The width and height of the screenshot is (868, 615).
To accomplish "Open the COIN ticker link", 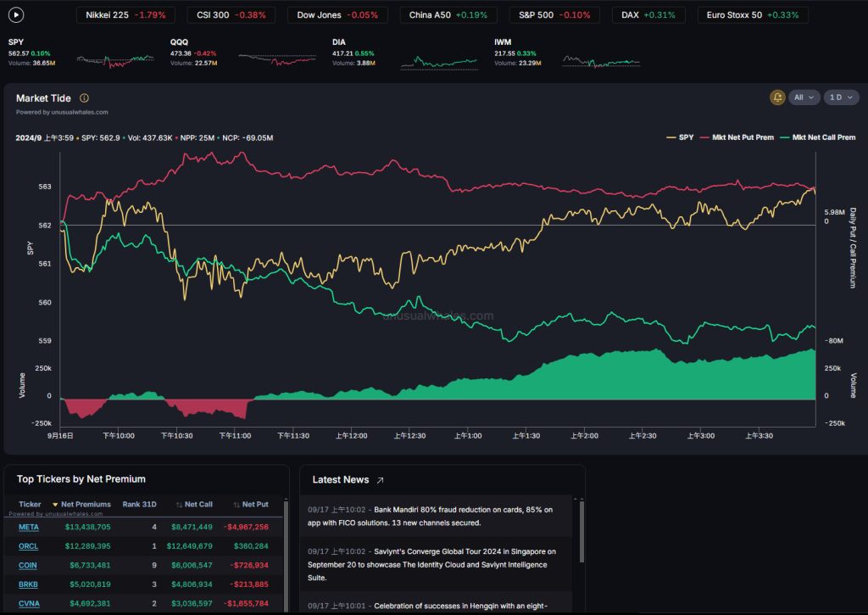I will [28, 565].
